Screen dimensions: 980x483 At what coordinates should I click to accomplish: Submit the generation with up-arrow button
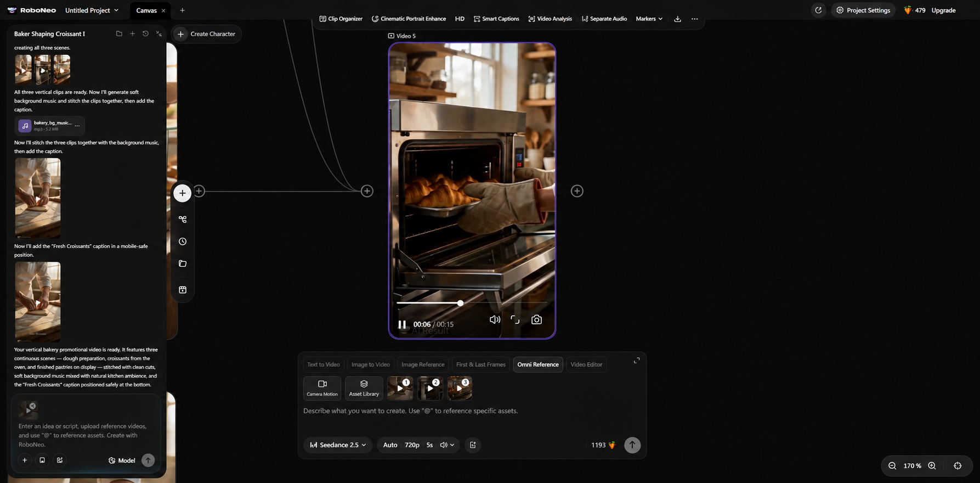[x=632, y=445]
